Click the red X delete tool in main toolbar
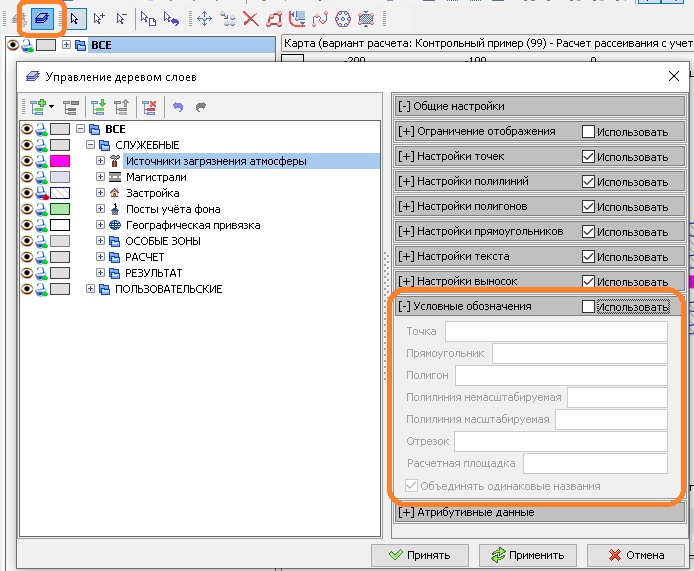Image resolution: width=694 pixels, height=571 pixels. (250, 18)
